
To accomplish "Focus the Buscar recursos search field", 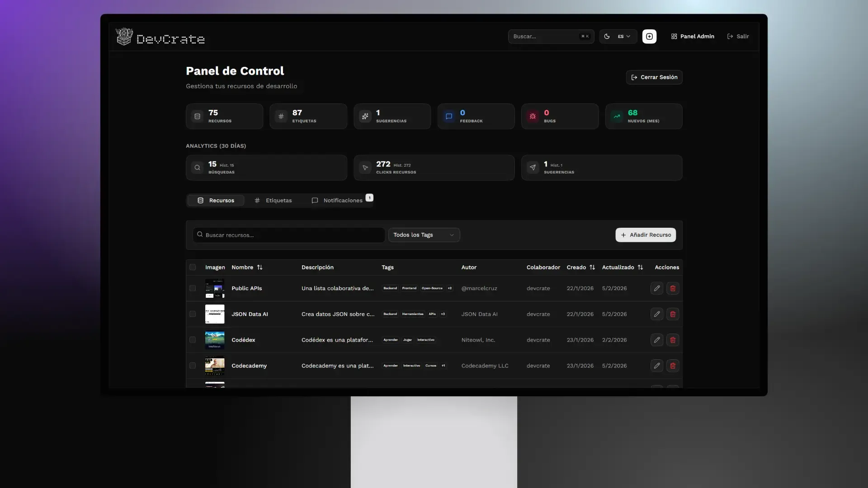I will [x=289, y=235].
